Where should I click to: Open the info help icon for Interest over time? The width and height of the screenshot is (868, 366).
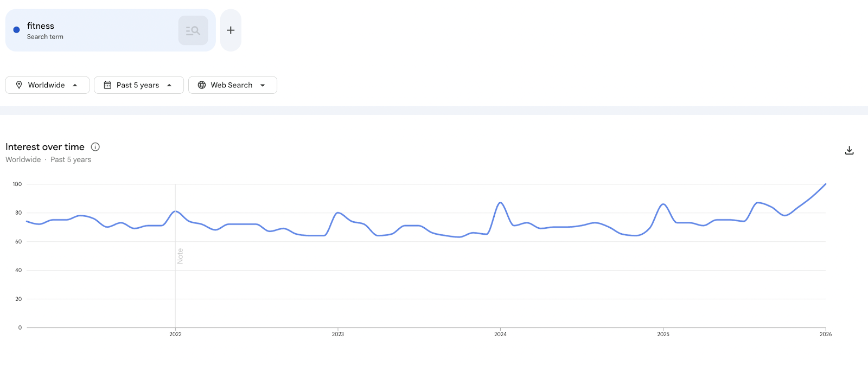[95, 147]
